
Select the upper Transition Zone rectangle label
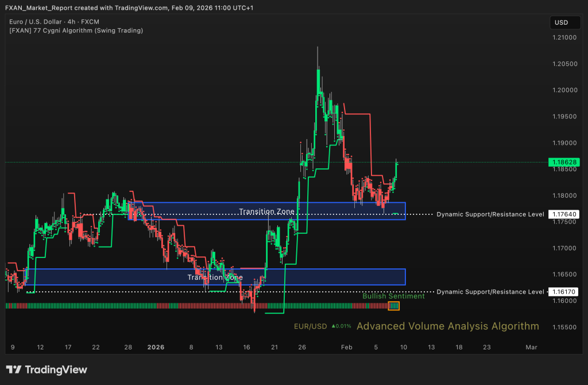click(x=266, y=211)
